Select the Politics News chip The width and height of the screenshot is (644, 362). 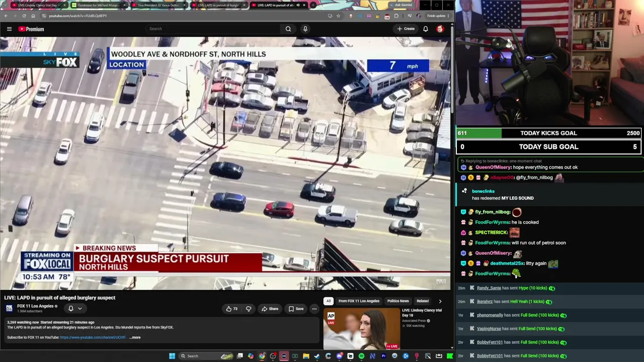pyautogui.click(x=398, y=301)
